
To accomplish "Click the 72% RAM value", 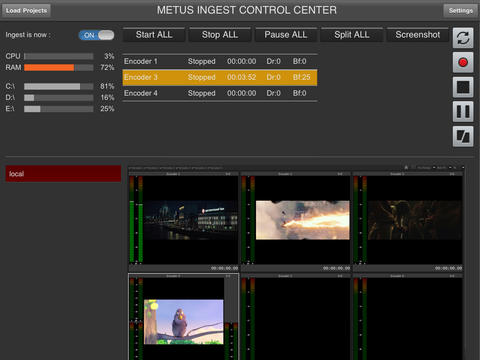I will (107, 68).
